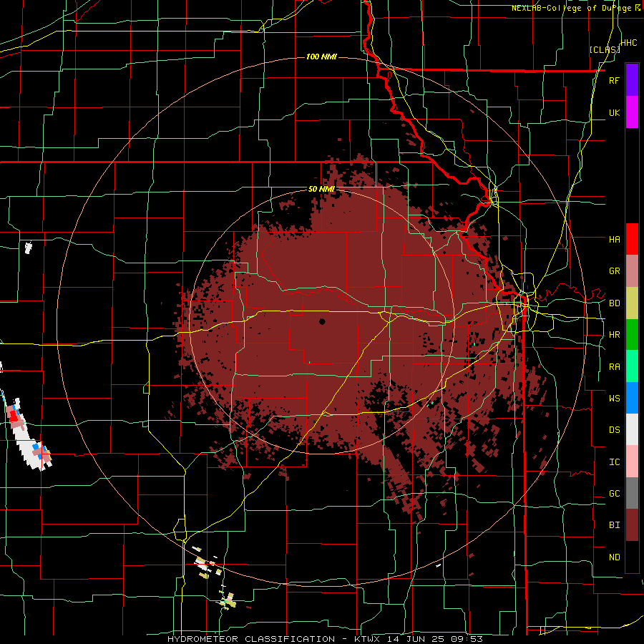Click the 'HA' legend label
Image resolution: width=644 pixels, height=644 pixels.
point(614,239)
